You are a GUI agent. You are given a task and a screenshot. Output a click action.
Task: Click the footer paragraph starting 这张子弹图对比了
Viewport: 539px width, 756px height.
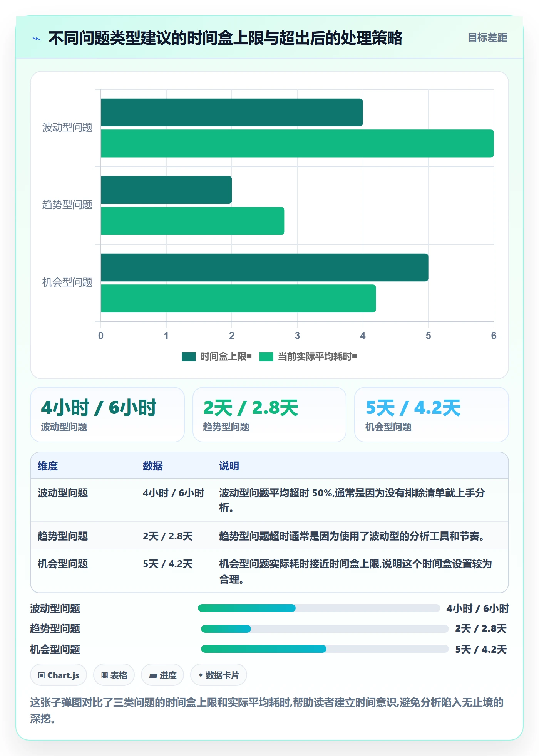point(267,710)
